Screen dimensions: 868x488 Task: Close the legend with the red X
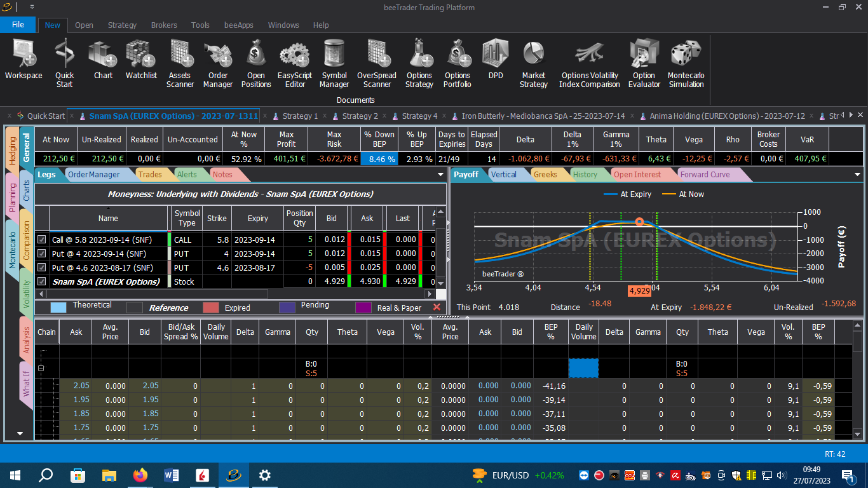pyautogui.click(x=437, y=307)
